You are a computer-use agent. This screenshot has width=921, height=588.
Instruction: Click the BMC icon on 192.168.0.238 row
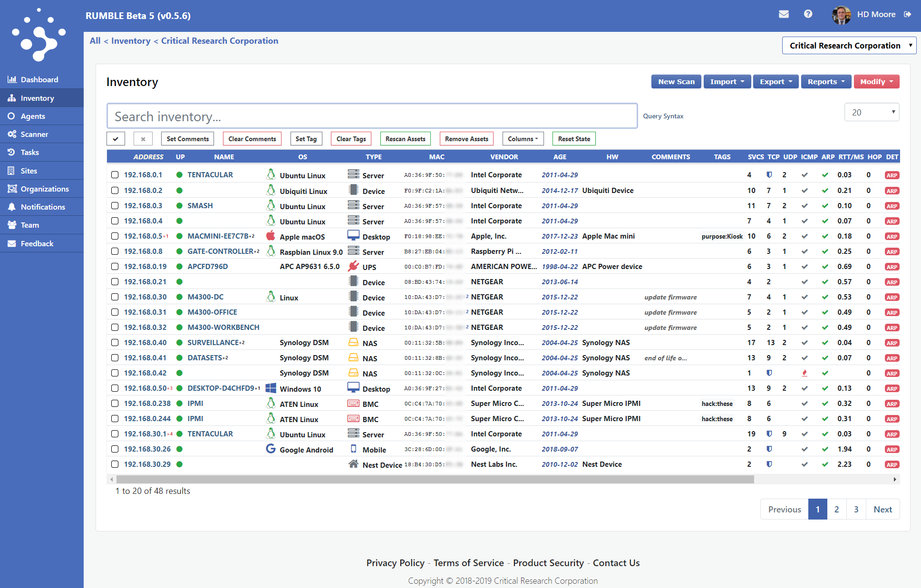(353, 403)
